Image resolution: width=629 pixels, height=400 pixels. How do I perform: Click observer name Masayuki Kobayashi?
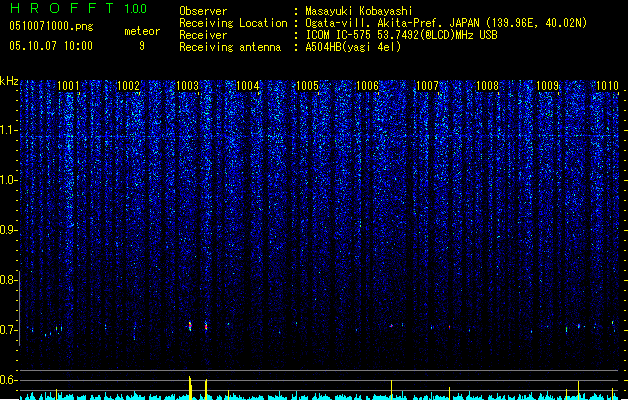[x=359, y=11]
